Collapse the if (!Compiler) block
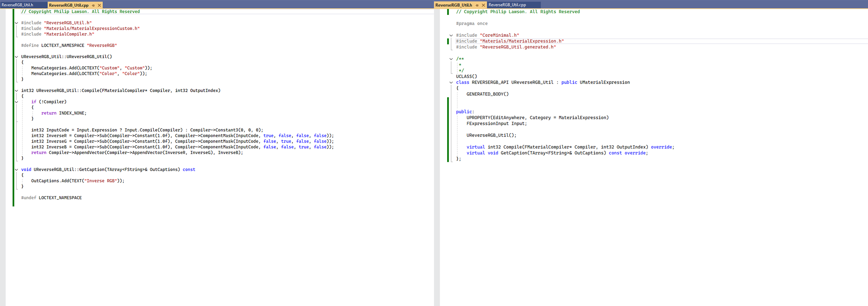Screen dimensions: 868x306 17,102
